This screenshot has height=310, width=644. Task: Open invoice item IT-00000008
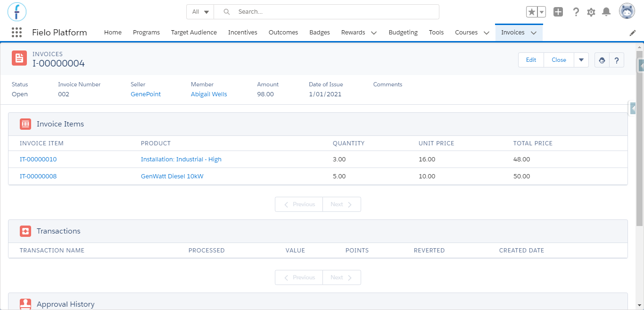click(x=38, y=176)
